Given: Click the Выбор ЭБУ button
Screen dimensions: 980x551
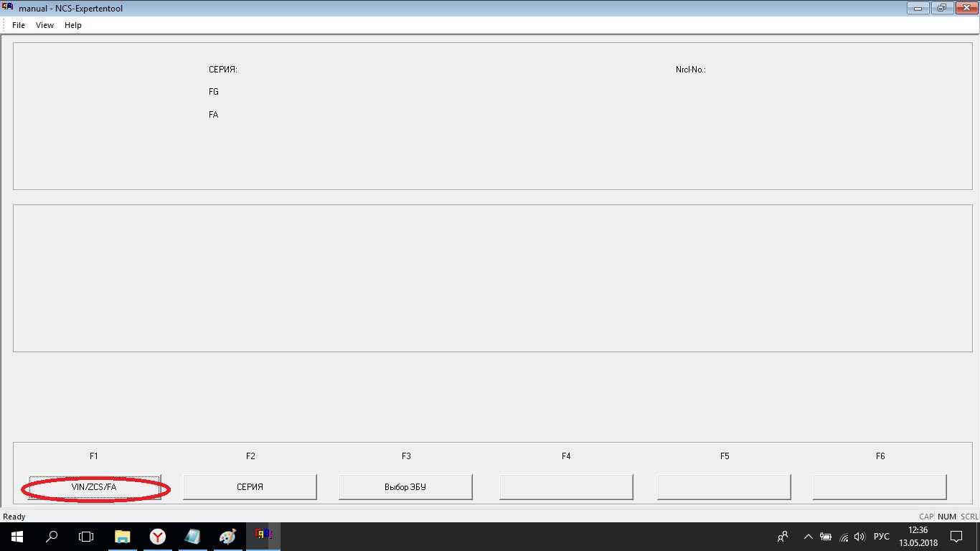Looking at the screenshot, I should [405, 487].
